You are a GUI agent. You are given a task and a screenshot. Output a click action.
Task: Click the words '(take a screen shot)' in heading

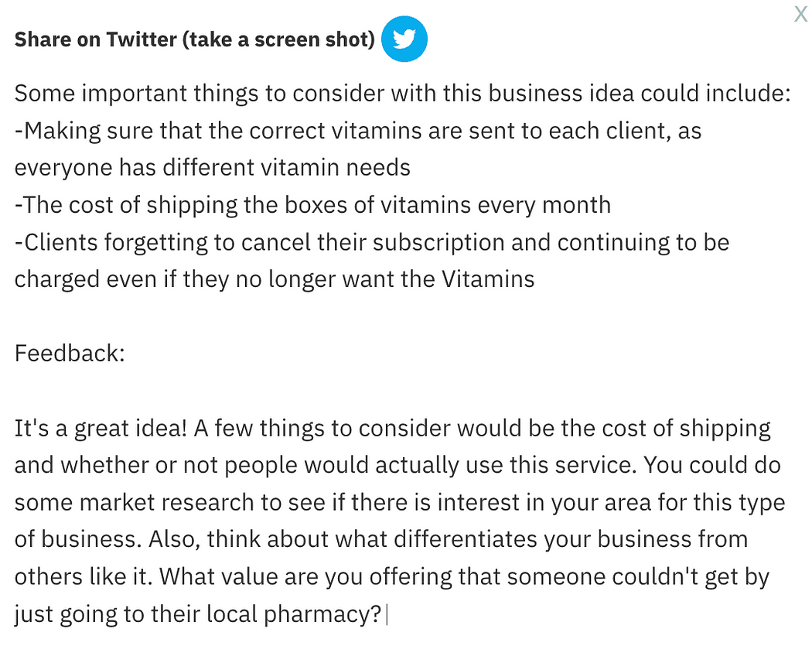coord(278,40)
